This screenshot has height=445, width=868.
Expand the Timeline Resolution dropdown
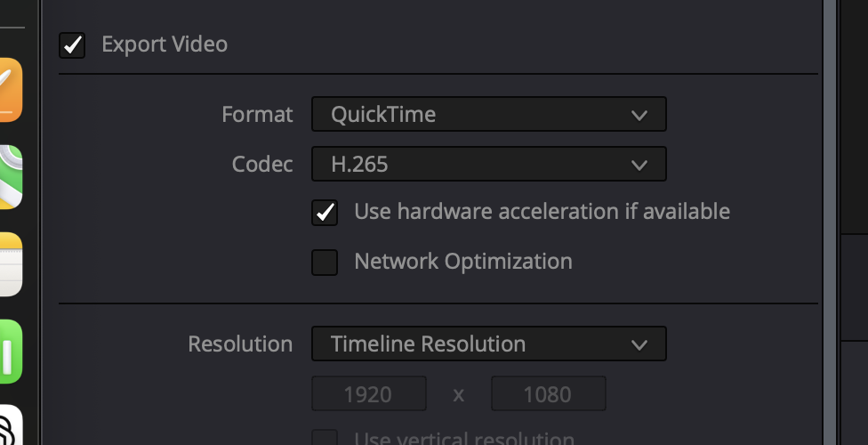click(x=489, y=344)
